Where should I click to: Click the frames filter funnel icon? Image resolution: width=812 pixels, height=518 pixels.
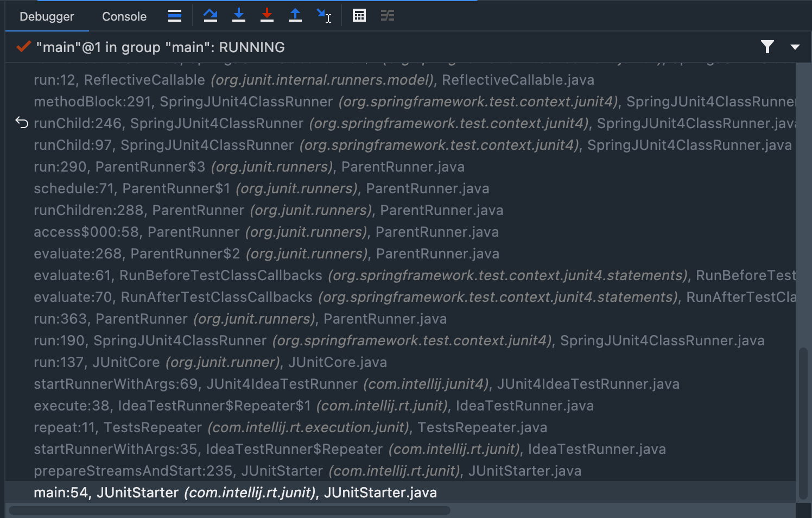pyautogui.click(x=767, y=47)
